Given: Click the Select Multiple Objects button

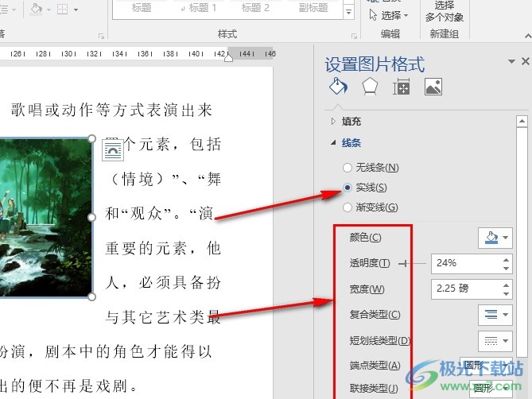Looking at the screenshot, I should coord(444,11).
